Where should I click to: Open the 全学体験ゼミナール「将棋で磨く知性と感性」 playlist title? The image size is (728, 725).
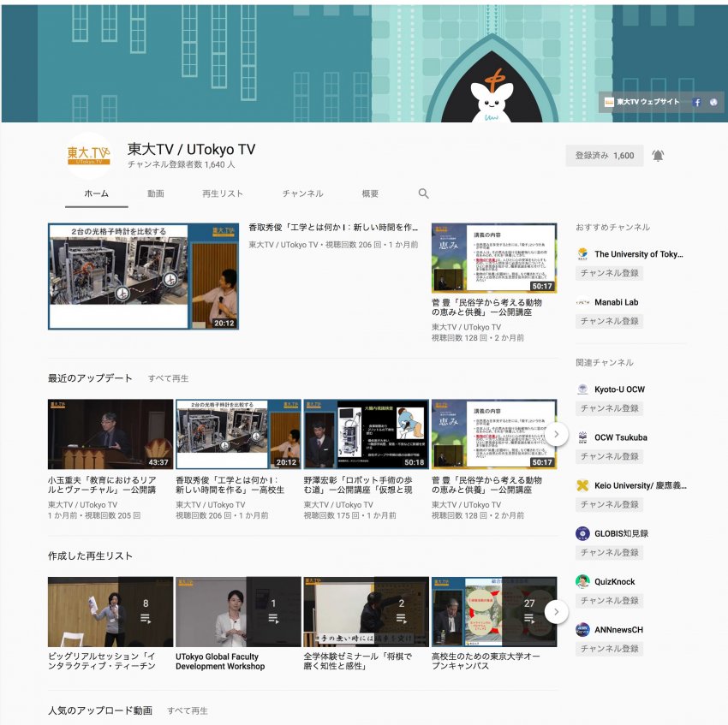(358, 661)
